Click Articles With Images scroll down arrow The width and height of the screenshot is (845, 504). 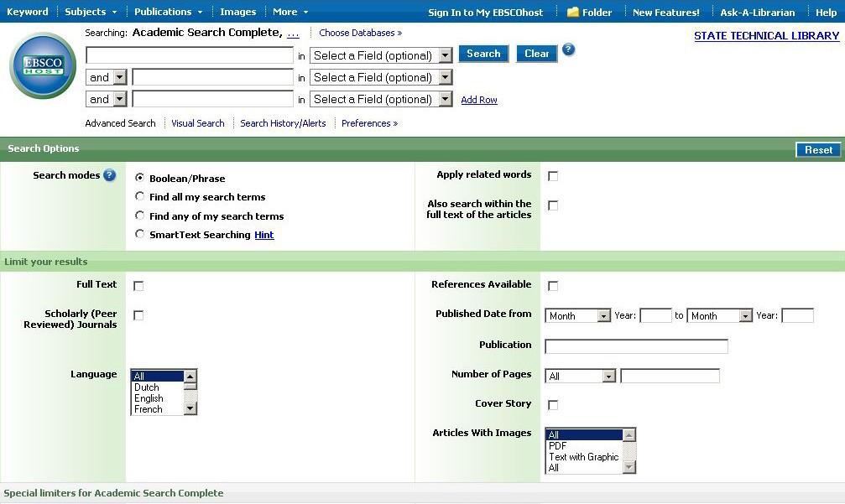point(629,467)
